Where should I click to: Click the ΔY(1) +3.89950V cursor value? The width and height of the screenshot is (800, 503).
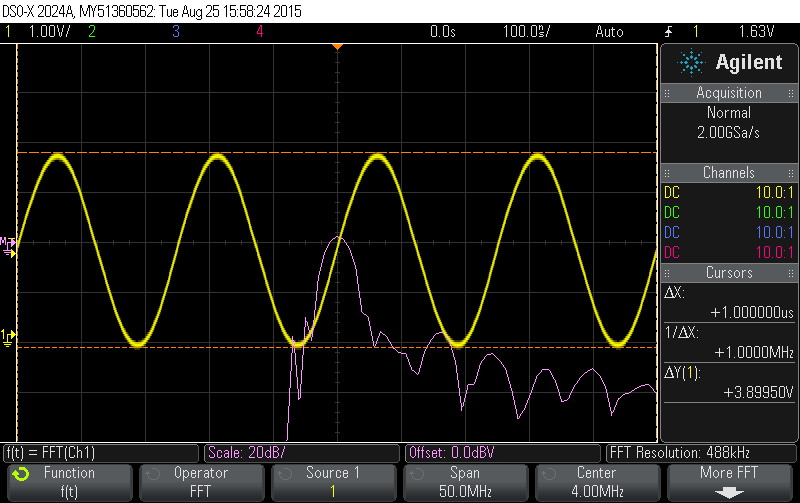(758, 392)
